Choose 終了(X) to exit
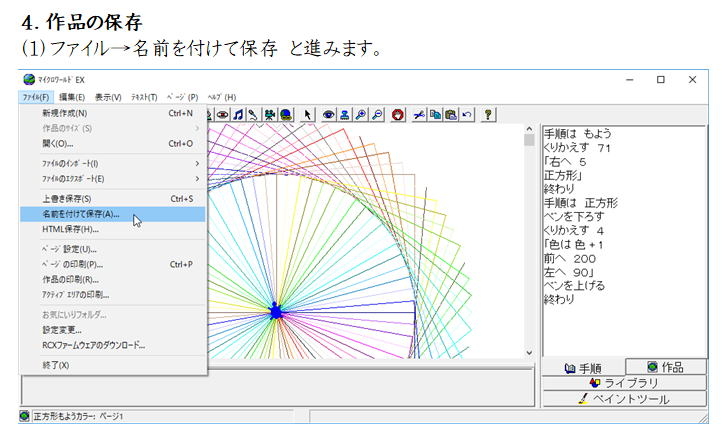 coord(113,366)
